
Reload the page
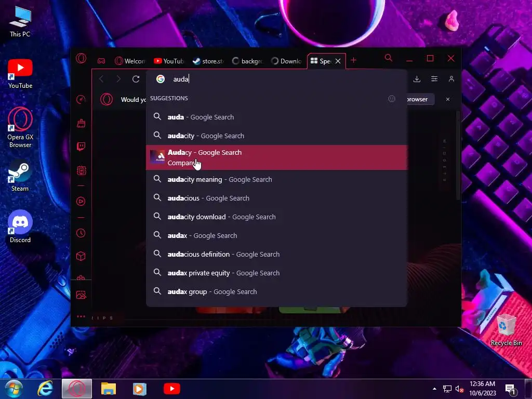(136, 79)
